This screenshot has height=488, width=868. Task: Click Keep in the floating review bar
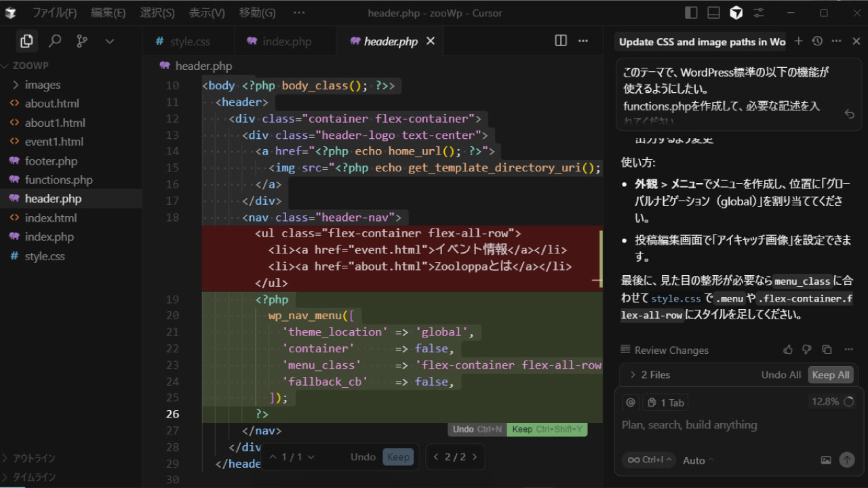pos(398,457)
